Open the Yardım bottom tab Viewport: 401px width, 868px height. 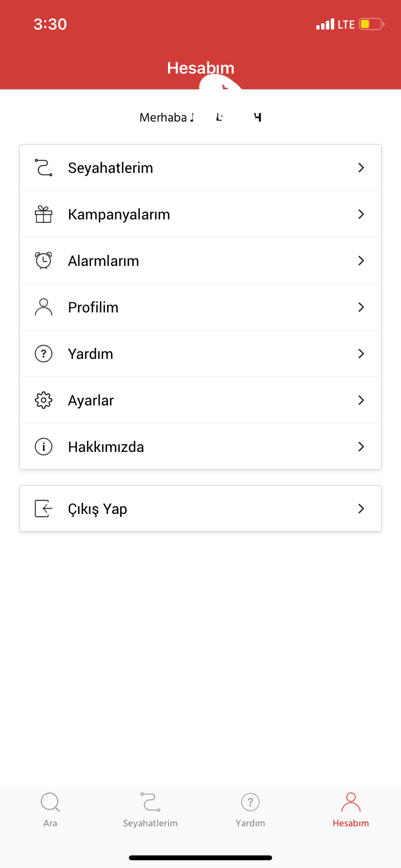250,810
